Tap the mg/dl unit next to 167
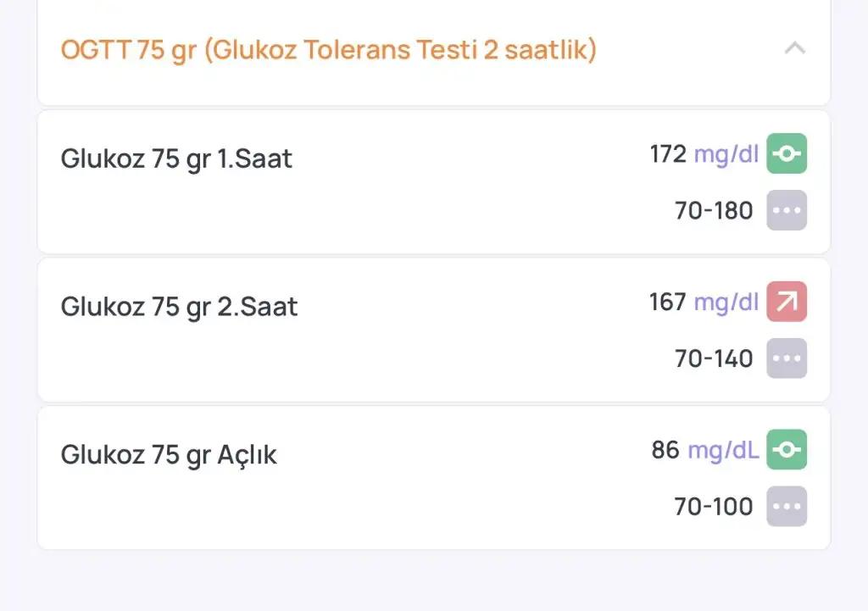Screen dimensions: 868x611 click(726, 302)
